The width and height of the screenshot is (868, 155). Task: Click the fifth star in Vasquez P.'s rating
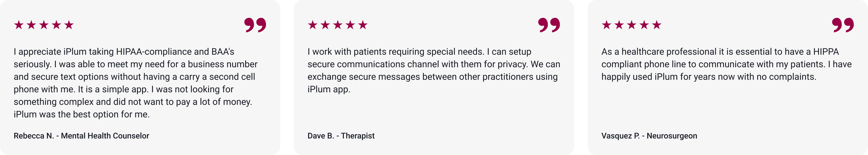pos(657,25)
